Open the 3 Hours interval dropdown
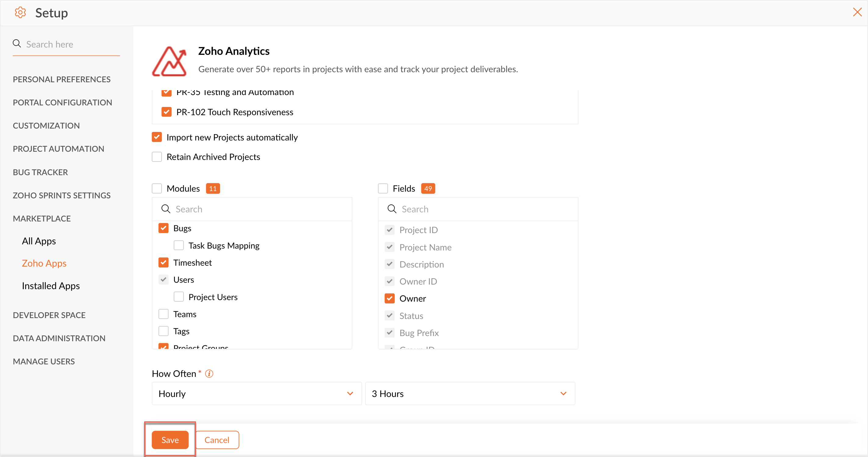The height and width of the screenshot is (457, 868). 470,393
